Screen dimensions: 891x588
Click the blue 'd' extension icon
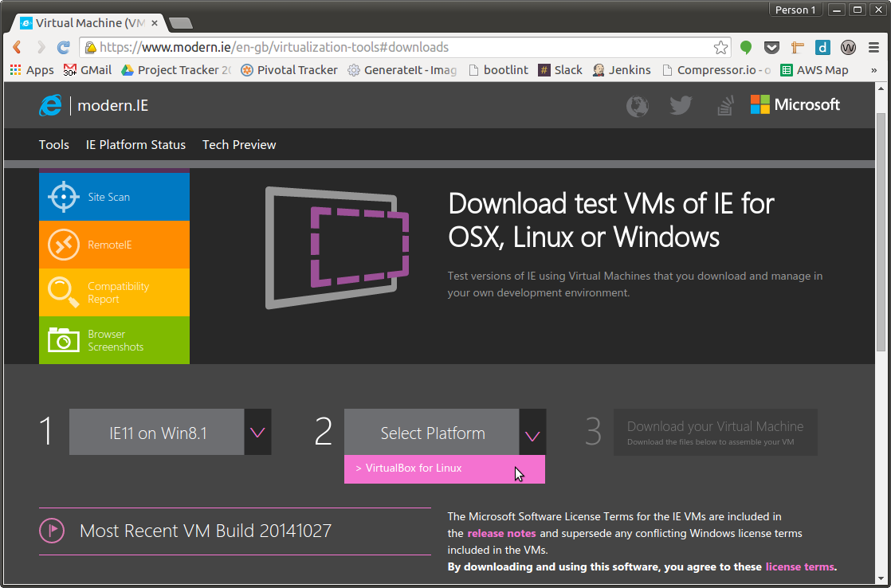(822, 48)
